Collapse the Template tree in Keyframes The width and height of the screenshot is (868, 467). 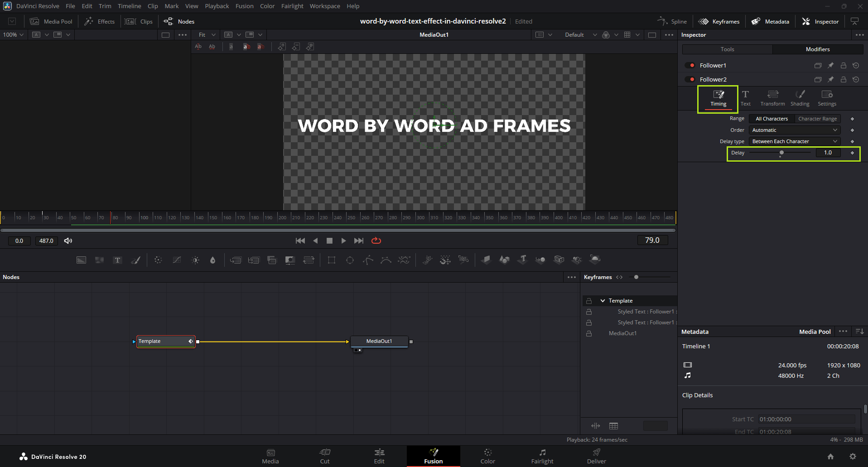tap(603, 301)
